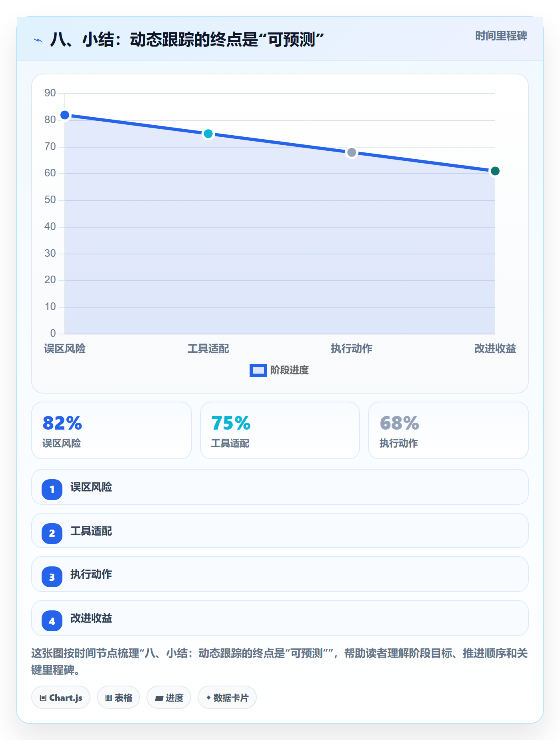Click the cyan data point for 工具适配
Viewport: 560px width, 740px height.
point(208,134)
